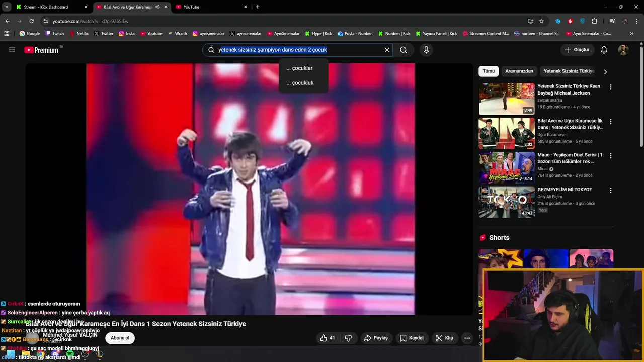Play Kaan Baybağ Michael Jackson thumbnail
Screen dimensions: 644x362
[x=507, y=99]
